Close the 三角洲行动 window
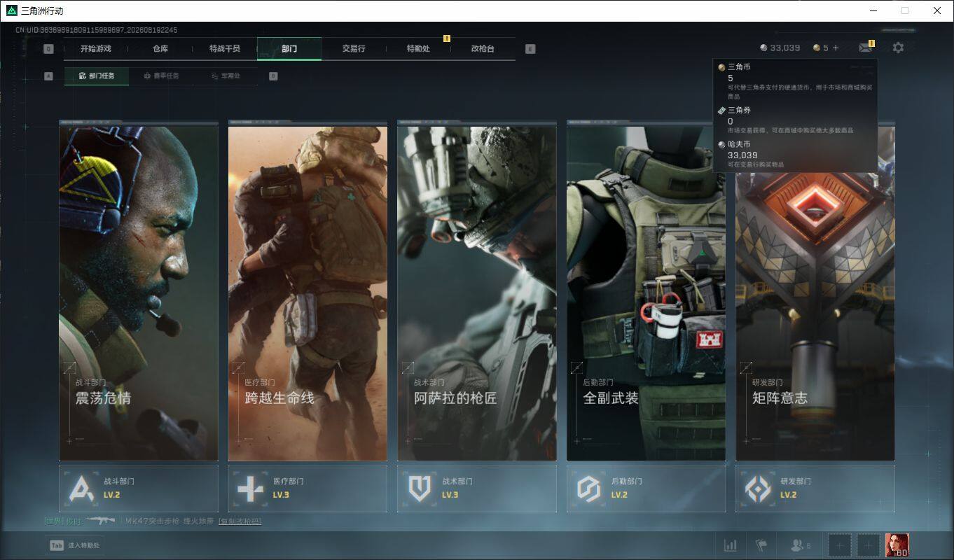The height and width of the screenshot is (560, 954). click(x=937, y=10)
